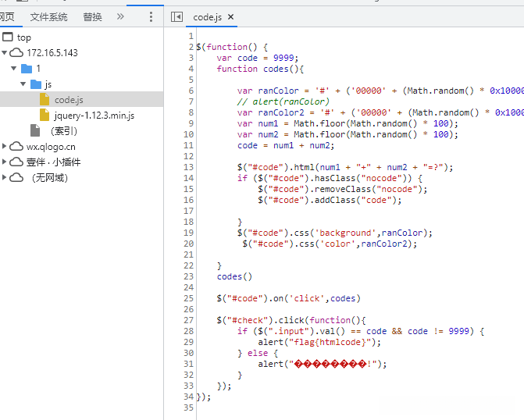524x420 pixels.
Task: Click the line 'var code = 9999;'
Action: [258, 58]
